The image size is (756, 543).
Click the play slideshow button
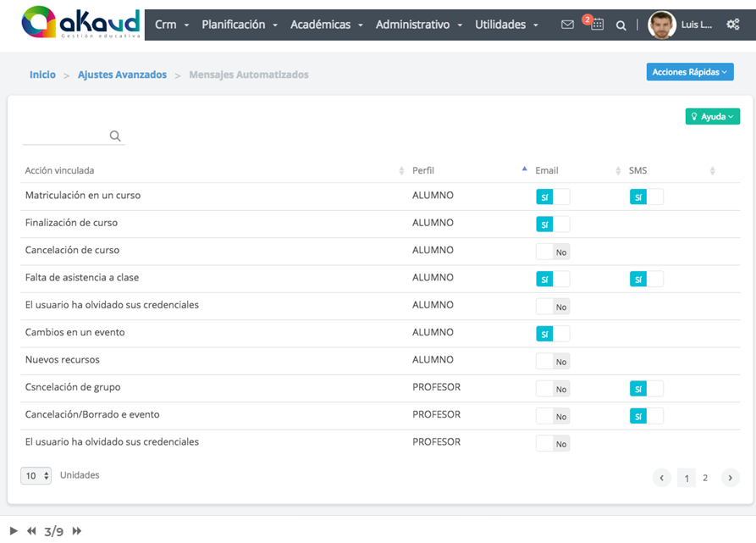14,531
